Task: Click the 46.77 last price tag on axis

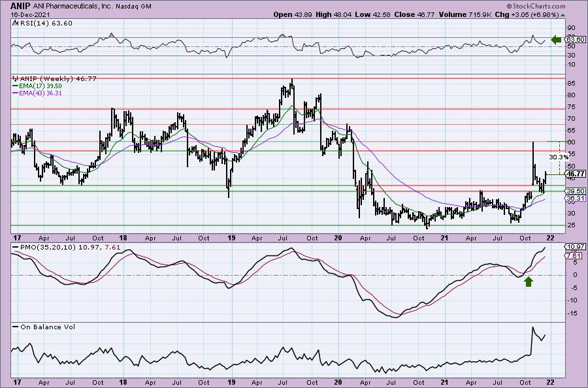Action: tap(575, 174)
